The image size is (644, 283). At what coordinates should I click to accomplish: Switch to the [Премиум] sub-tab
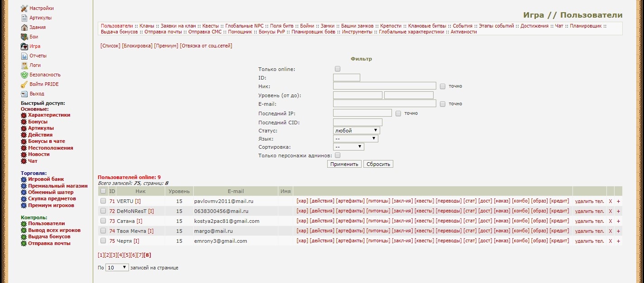pos(166,46)
